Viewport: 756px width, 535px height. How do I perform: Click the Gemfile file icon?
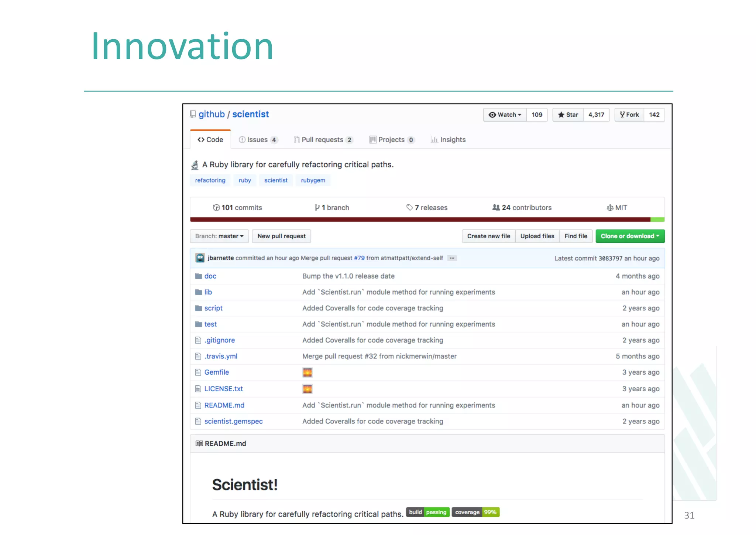point(198,372)
